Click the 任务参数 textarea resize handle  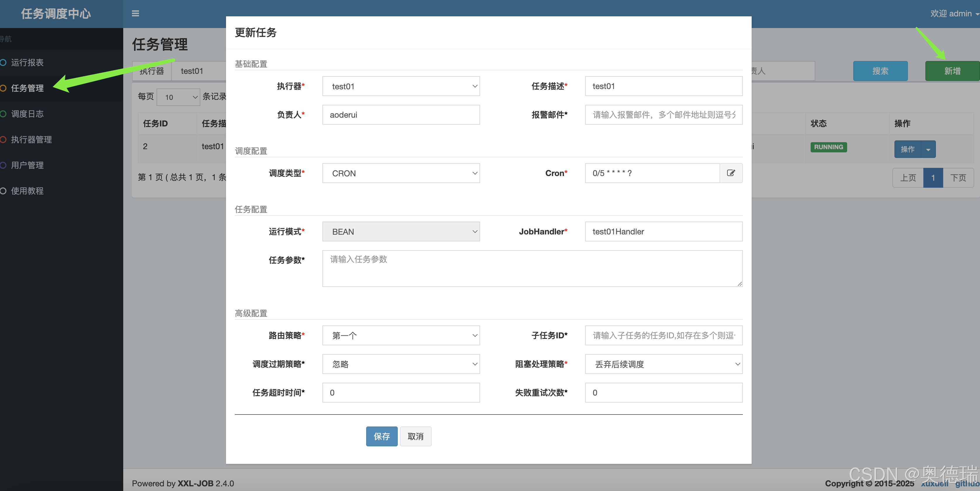740,284
